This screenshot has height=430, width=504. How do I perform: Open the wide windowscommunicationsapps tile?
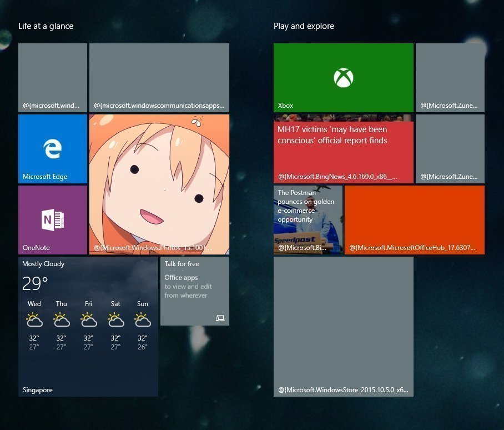coord(159,78)
